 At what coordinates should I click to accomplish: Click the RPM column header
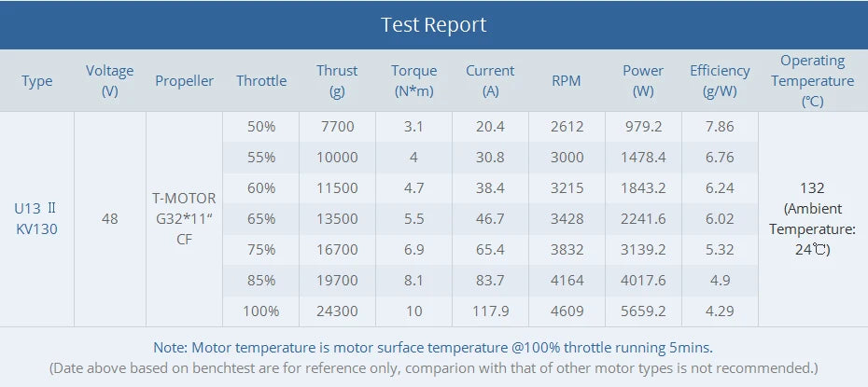[x=567, y=81]
